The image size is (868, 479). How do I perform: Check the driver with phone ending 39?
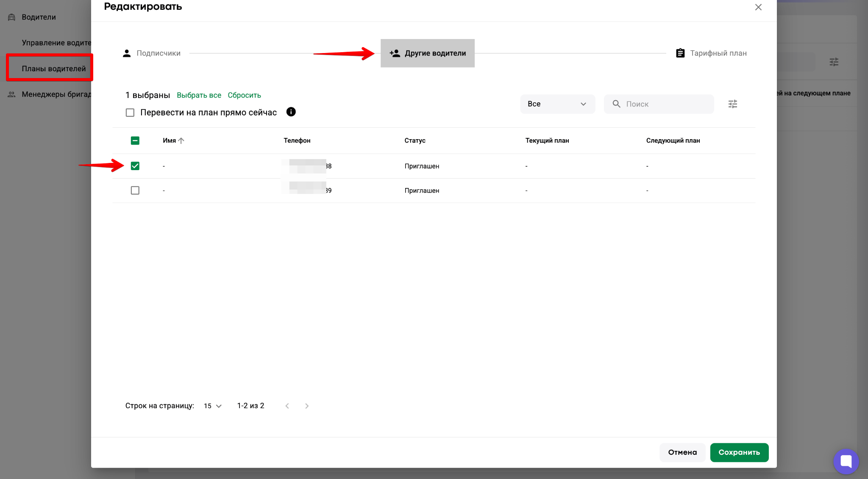click(x=135, y=190)
